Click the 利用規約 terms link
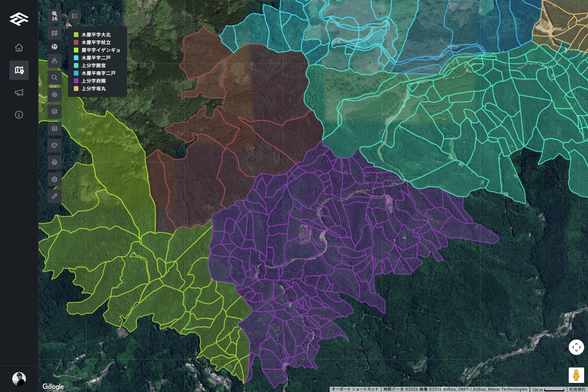Screen dimensions: 588x392 coord(577,389)
